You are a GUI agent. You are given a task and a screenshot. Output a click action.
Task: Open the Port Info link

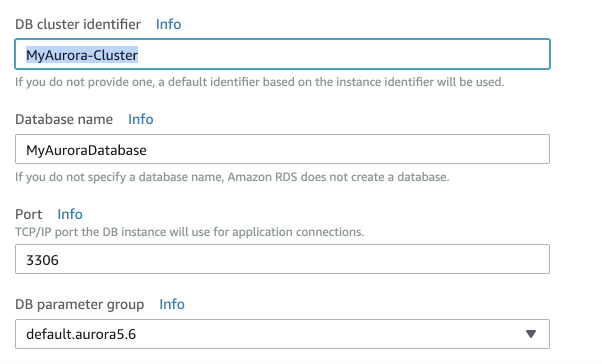pyautogui.click(x=70, y=214)
